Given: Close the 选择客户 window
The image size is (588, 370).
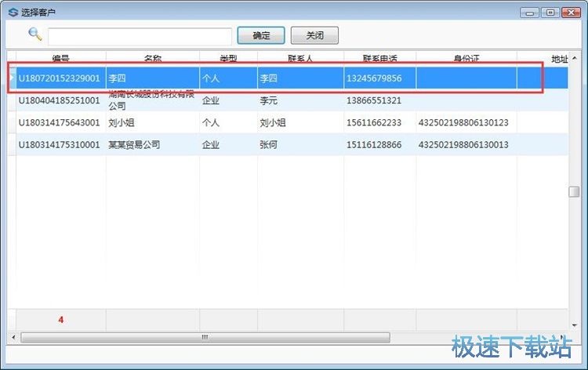Looking at the screenshot, I should [571, 13].
